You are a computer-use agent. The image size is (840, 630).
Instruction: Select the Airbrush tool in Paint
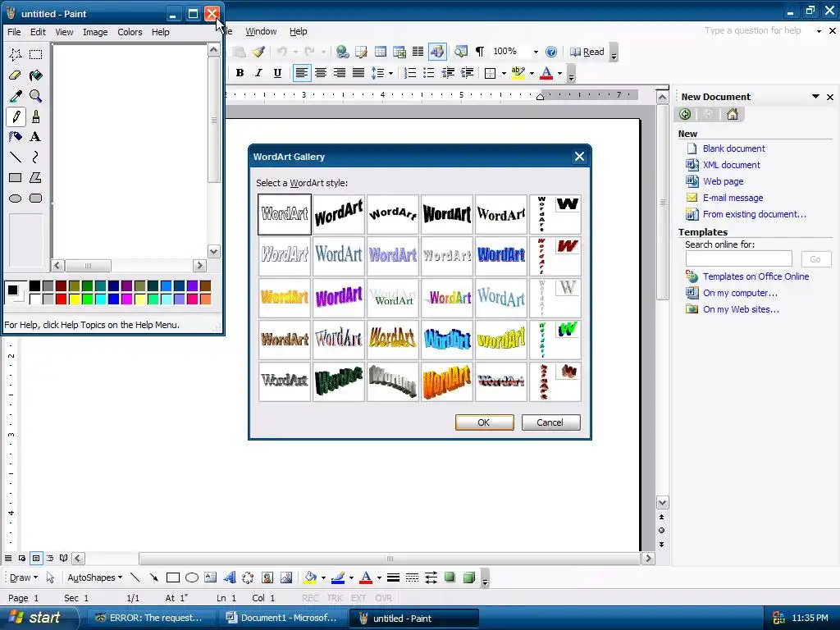coord(15,137)
